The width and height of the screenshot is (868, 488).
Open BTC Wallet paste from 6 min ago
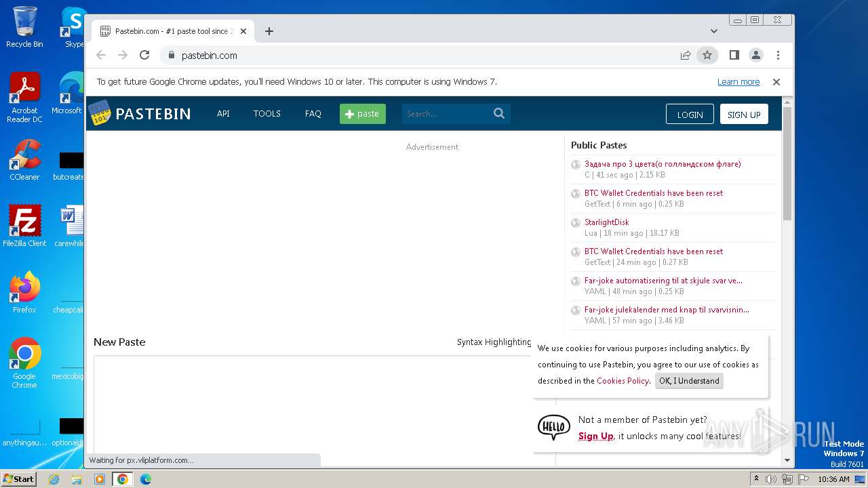point(654,193)
